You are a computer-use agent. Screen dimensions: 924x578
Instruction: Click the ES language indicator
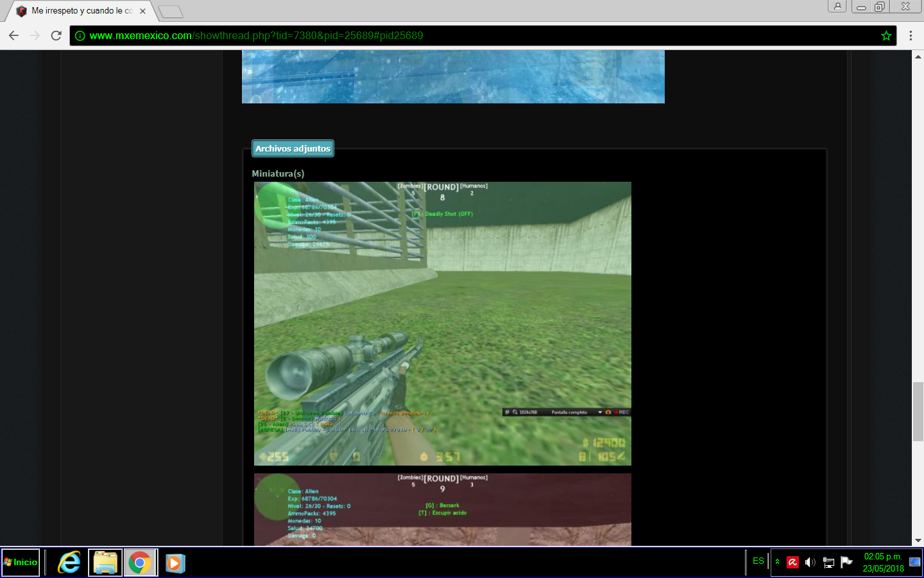[x=758, y=561]
